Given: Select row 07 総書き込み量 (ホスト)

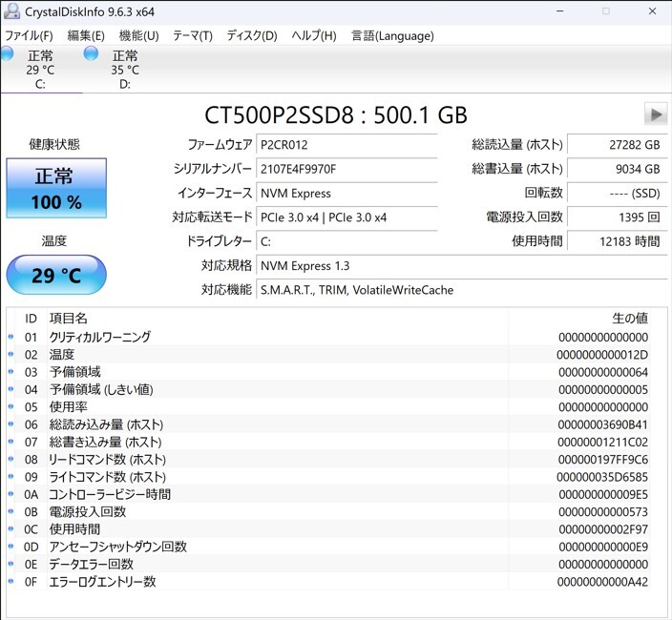Looking at the screenshot, I should coord(328,442).
